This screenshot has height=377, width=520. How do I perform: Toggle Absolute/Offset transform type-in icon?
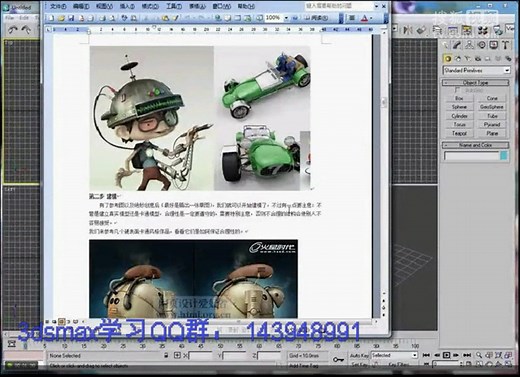(x=177, y=355)
